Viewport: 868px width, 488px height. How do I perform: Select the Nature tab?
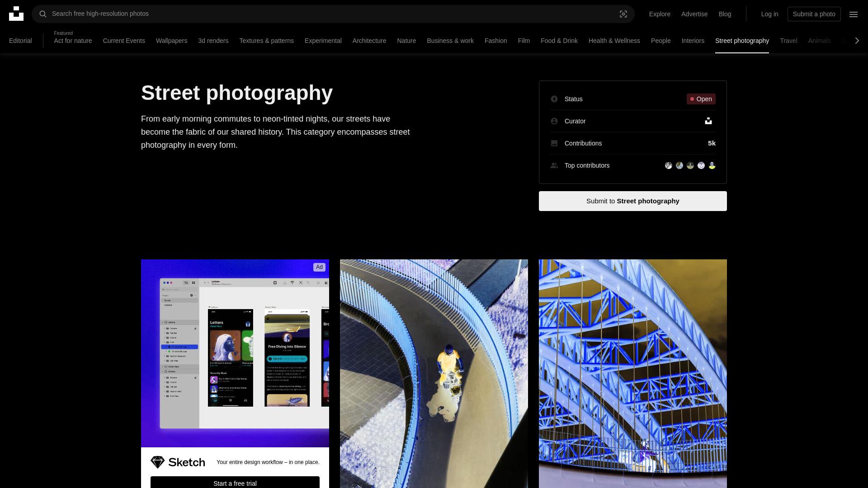[x=406, y=41]
